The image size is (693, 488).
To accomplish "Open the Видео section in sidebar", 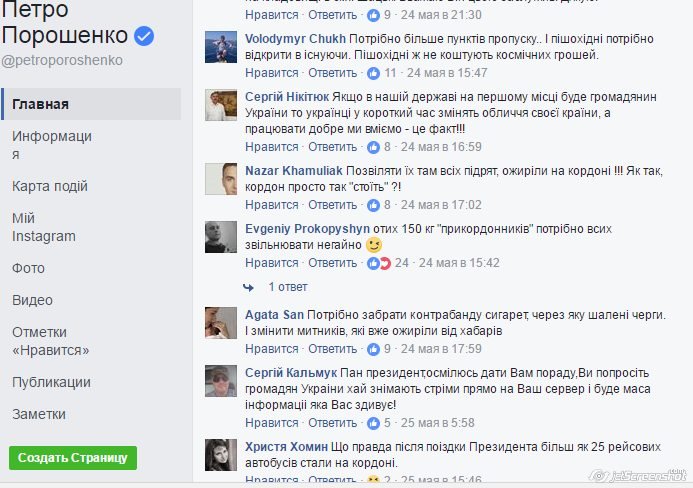I will tap(32, 300).
